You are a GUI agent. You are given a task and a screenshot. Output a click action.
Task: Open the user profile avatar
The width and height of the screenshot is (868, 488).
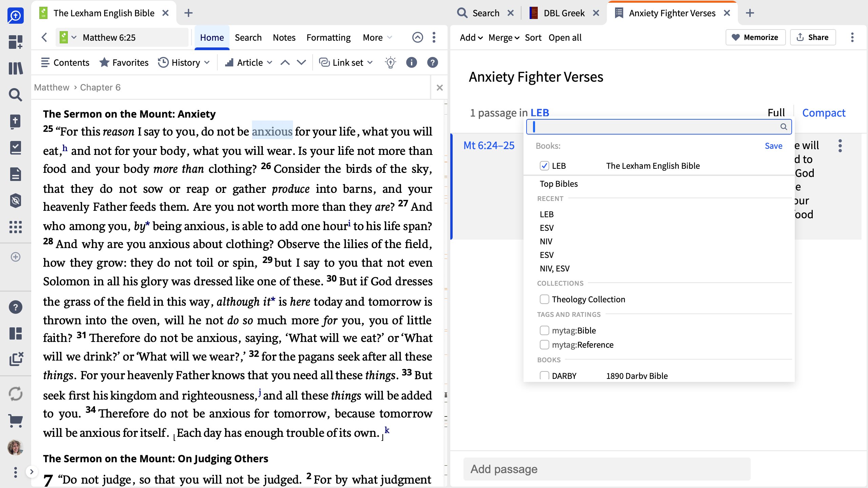click(x=15, y=447)
